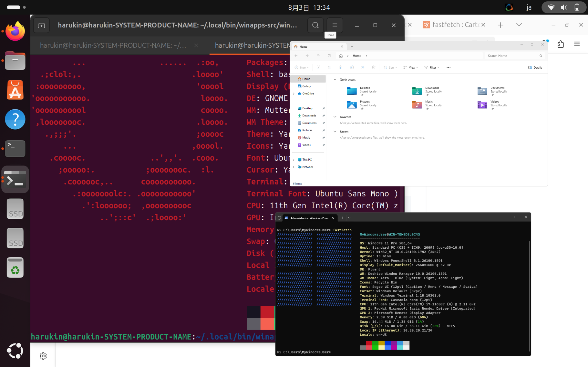Click the Share icon in File Explorer toolbar

[x=363, y=67]
